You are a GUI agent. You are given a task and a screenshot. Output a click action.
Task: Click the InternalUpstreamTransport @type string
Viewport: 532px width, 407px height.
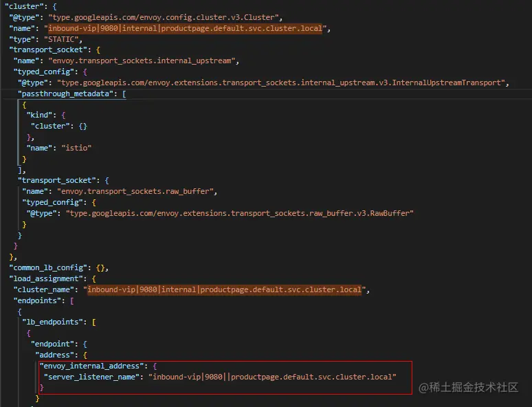tap(281, 82)
